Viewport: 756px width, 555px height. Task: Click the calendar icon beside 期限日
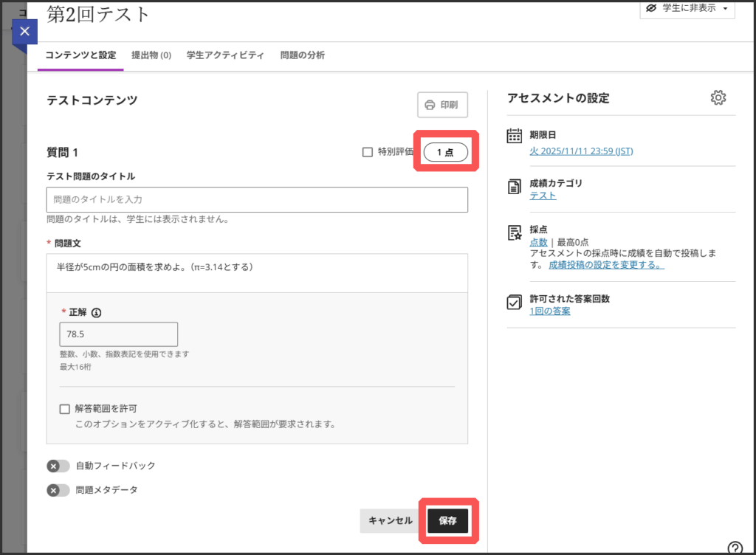pos(515,136)
